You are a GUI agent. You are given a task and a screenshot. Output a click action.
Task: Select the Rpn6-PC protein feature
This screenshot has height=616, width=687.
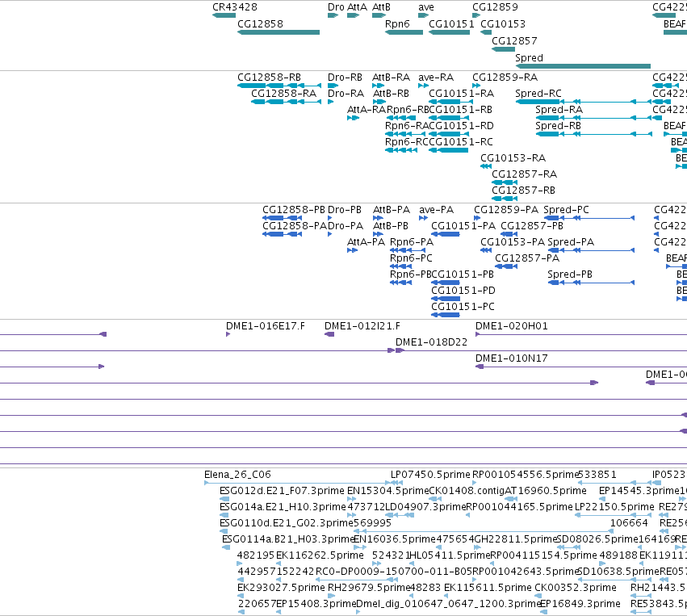(401, 266)
